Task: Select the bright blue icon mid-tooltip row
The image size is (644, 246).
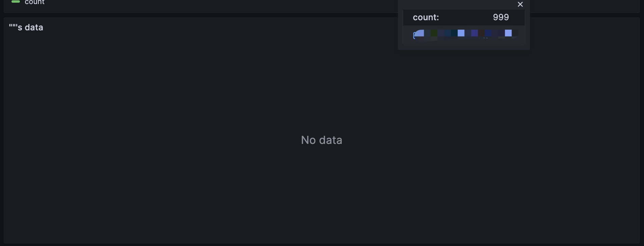Action: (x=461, y=33)
